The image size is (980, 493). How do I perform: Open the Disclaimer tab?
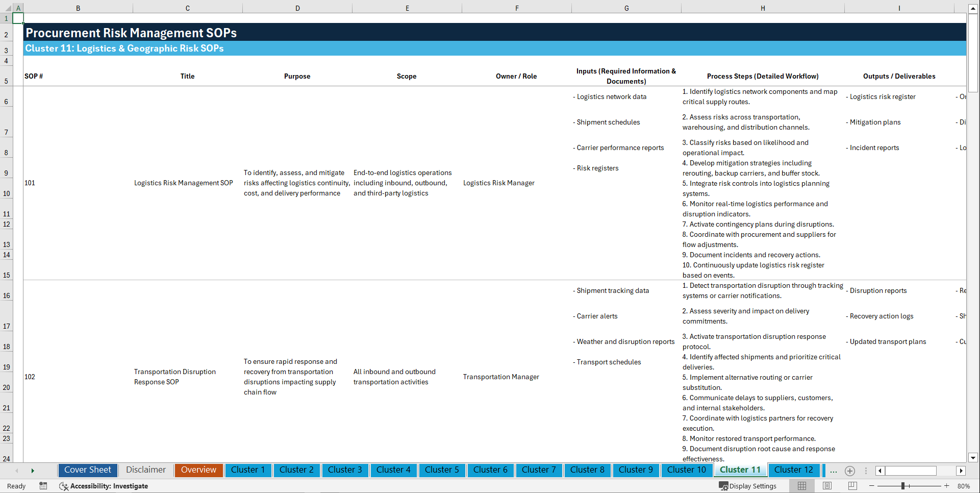pos(146,470)
